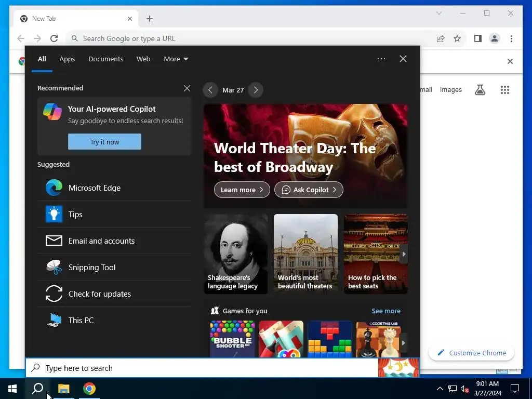Viewport: 532px width, 399px height.
Task: Click Ask Copilot button
Action: pos(309,190)
